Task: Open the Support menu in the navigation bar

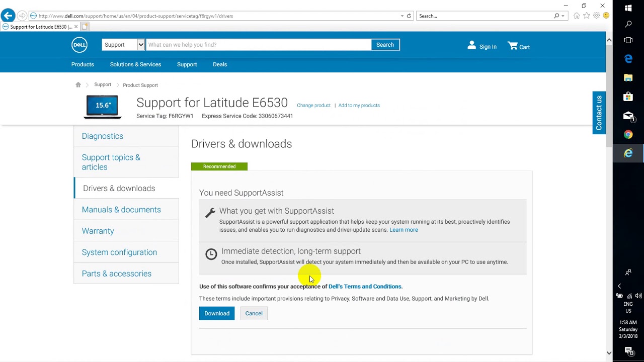Action: click(x=187, y=64)
